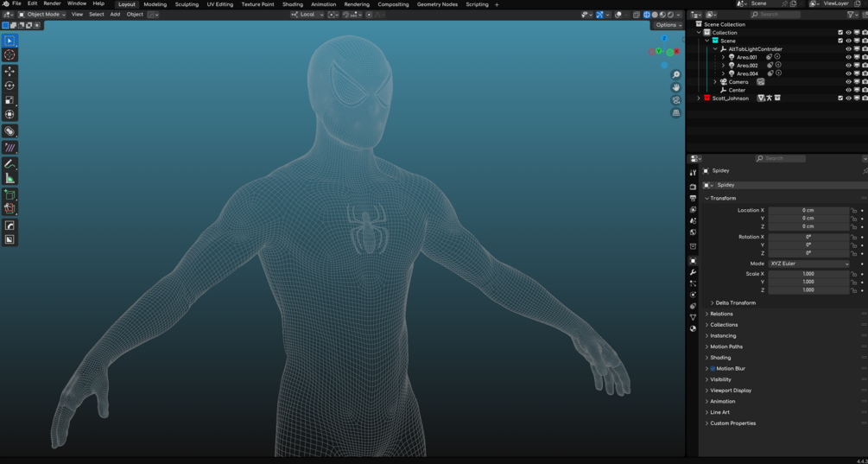Choose the Rotate tool

pyautogui.click(x=10, y=86)
